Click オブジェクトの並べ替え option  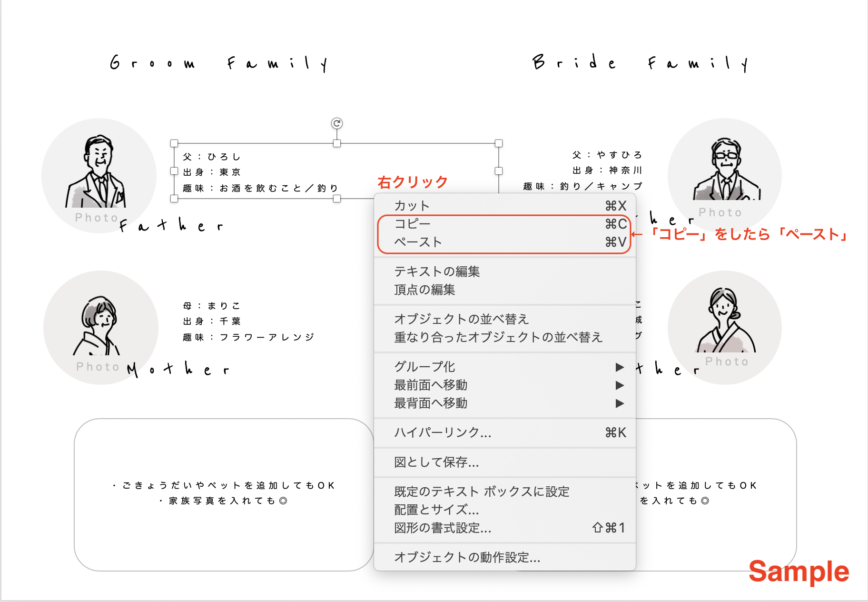pos(461,319)
